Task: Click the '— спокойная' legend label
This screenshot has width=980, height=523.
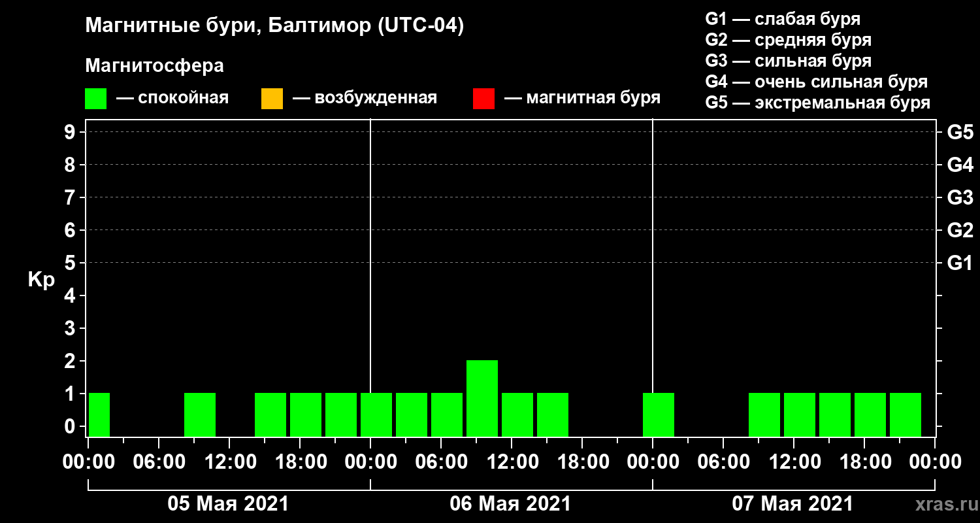Action: 172,98
